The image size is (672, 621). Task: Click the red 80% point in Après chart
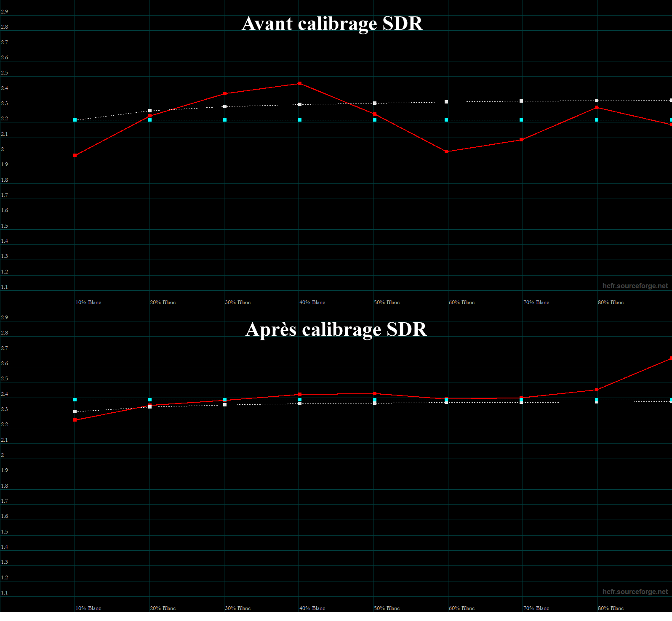click(x=597, y=390)
